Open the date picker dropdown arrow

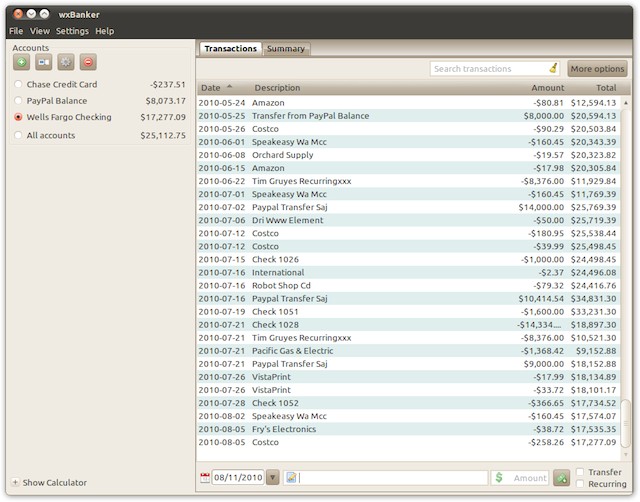click(x=273, y=477)
